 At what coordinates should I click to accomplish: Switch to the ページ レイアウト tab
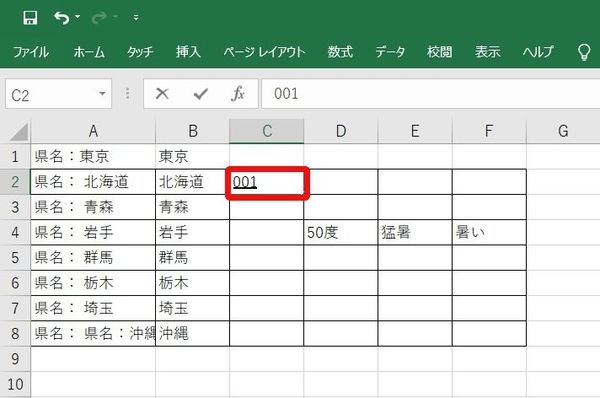click(x=264, y=51)
